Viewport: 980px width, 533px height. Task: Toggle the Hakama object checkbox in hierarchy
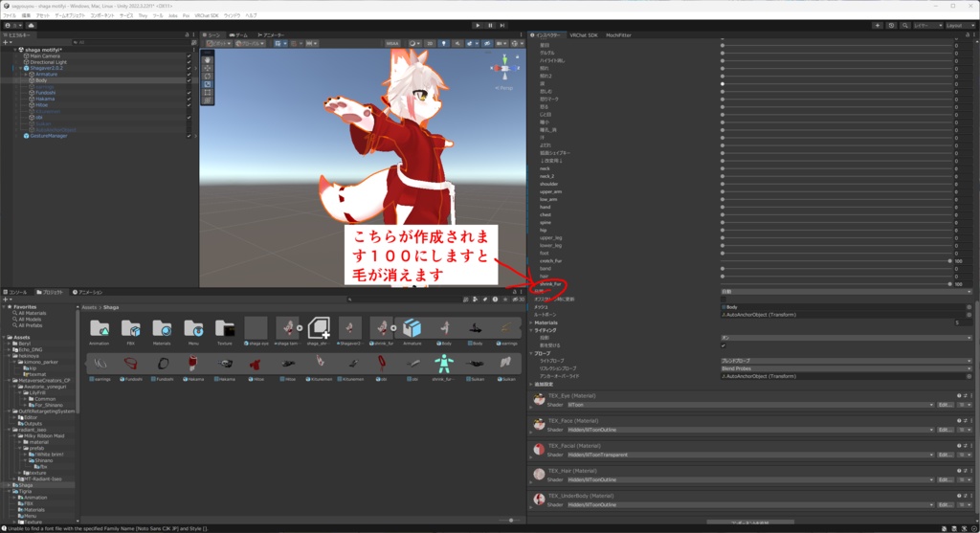pyautogui.click(x=189, y=99)
